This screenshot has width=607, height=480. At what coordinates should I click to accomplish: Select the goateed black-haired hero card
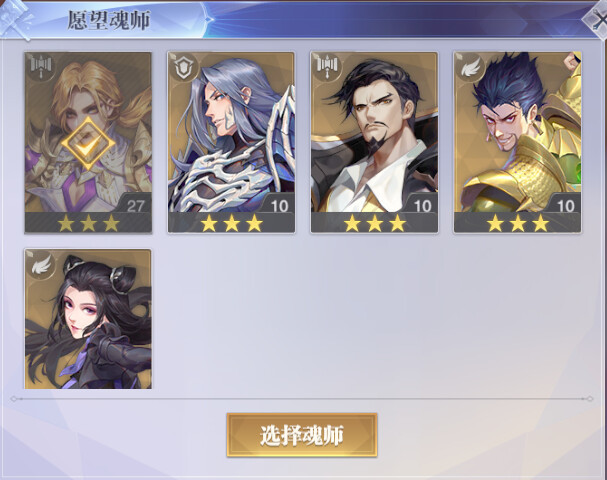[x=374, y=142]
